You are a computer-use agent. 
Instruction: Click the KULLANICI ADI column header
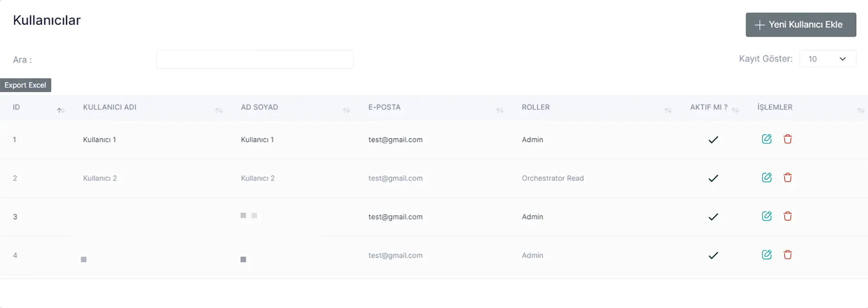point(109,107)
